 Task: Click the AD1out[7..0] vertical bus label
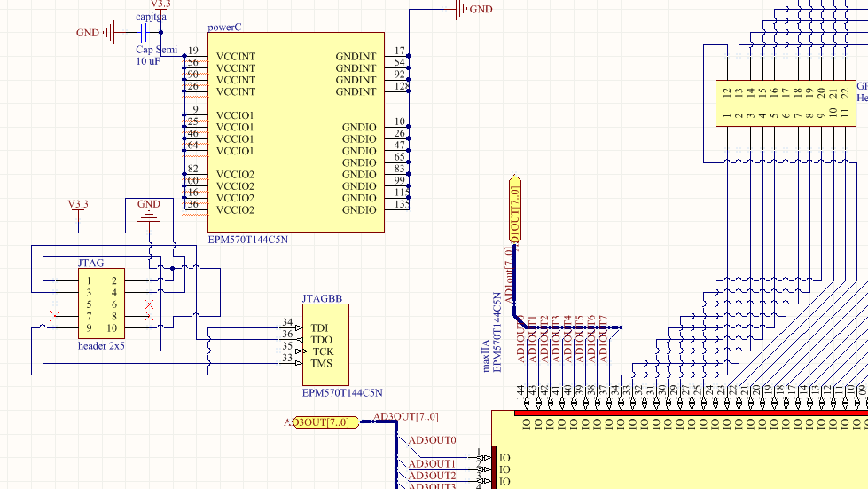(x=509, y=275)
